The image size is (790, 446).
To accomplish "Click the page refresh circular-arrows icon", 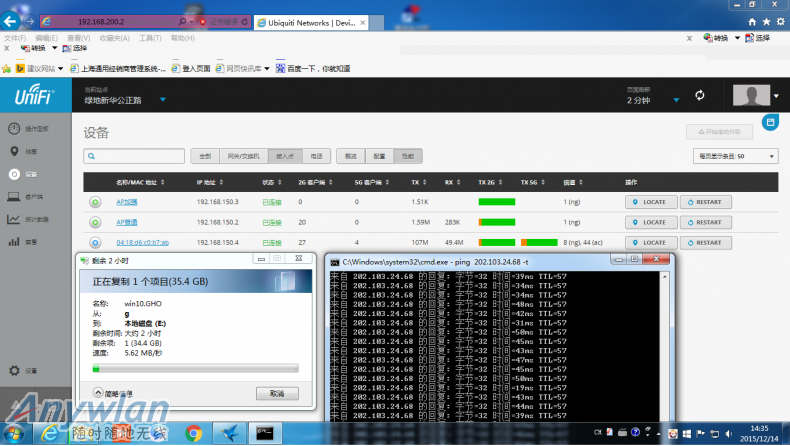I will tap(700, 95).
